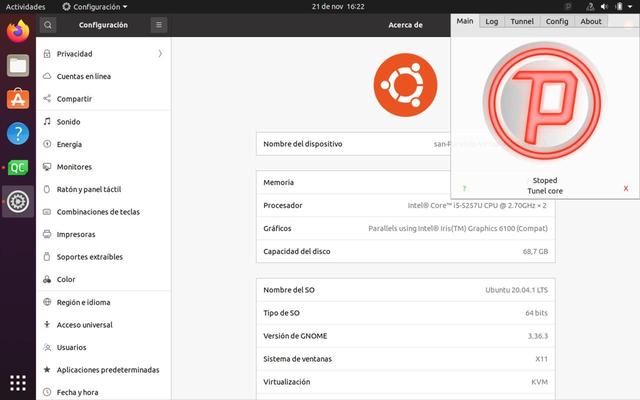Open the Help icon in the dock
Viewport: 640px width, 400px height.
tap(18, 133)
